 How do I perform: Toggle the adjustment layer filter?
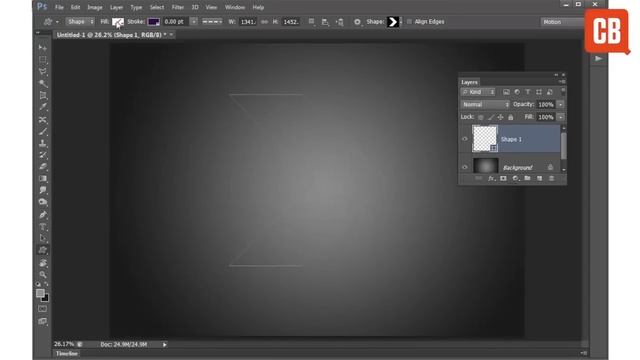coord(517,92)
